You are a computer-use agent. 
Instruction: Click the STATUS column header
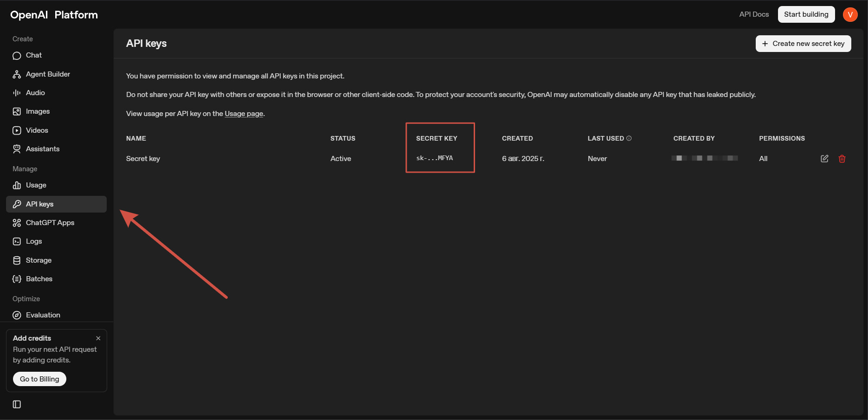point(343,138)
